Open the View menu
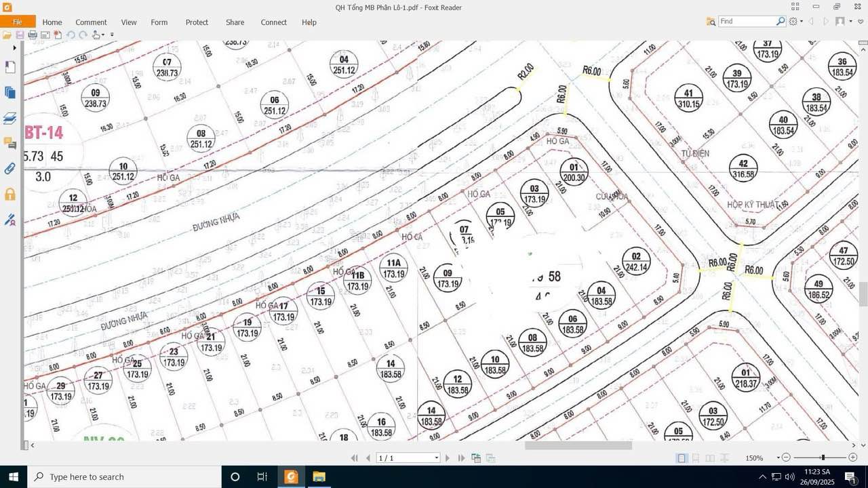 click(129, 22)
